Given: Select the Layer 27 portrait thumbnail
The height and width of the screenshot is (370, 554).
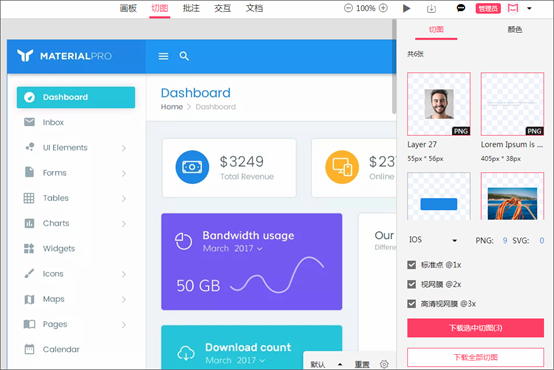Looking at the screenshot, I should (439, 104).
